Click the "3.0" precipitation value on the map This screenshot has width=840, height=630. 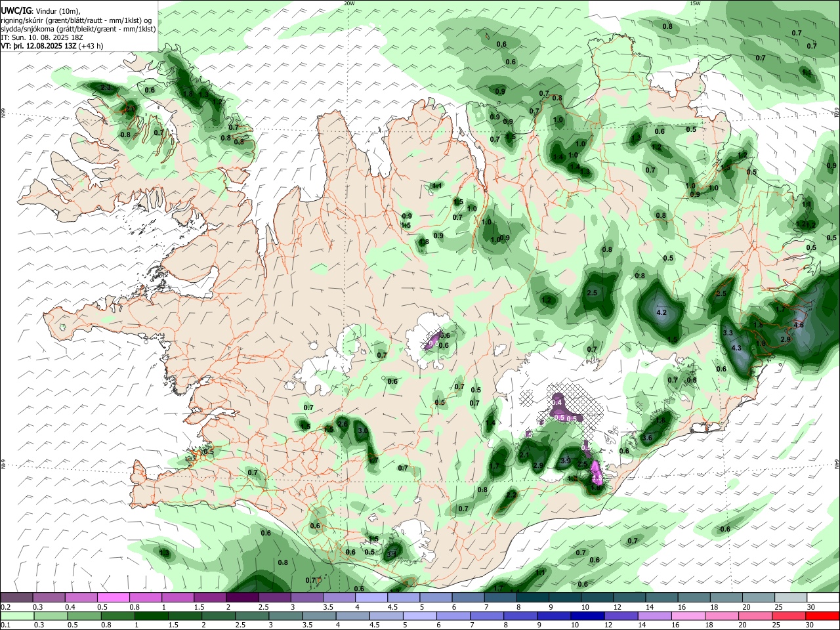[363, 431]
